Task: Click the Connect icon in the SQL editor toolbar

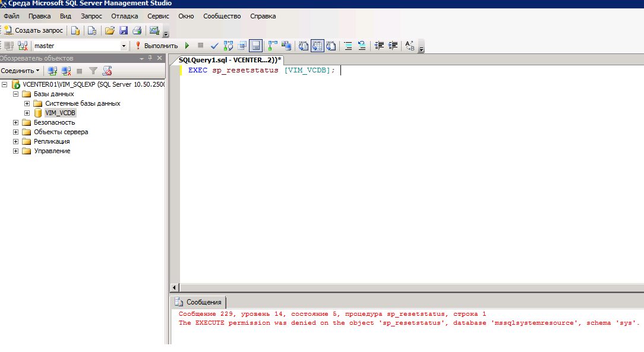Action: (9, 46)
